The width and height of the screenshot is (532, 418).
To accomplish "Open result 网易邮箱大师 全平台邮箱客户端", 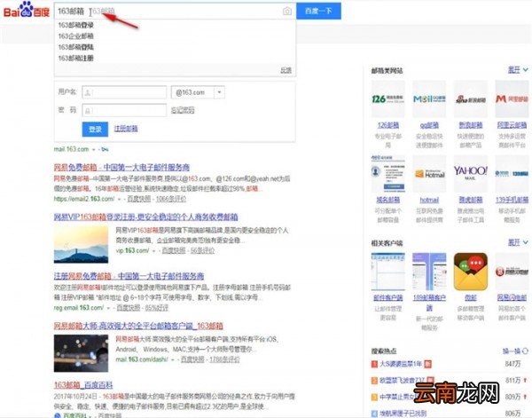I will [138, 326].
